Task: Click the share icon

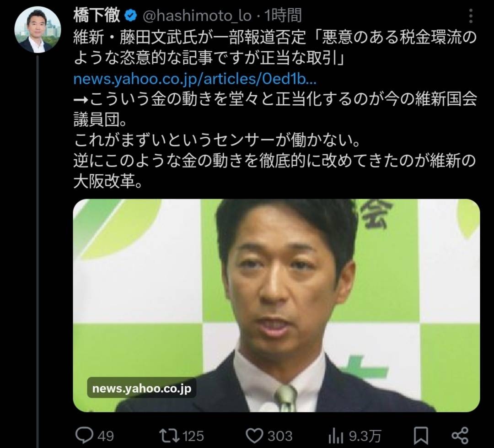Action: coord(460,436)
